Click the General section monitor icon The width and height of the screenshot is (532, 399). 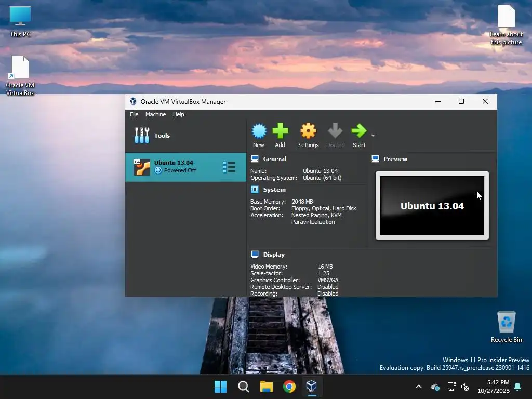[255, 159]
